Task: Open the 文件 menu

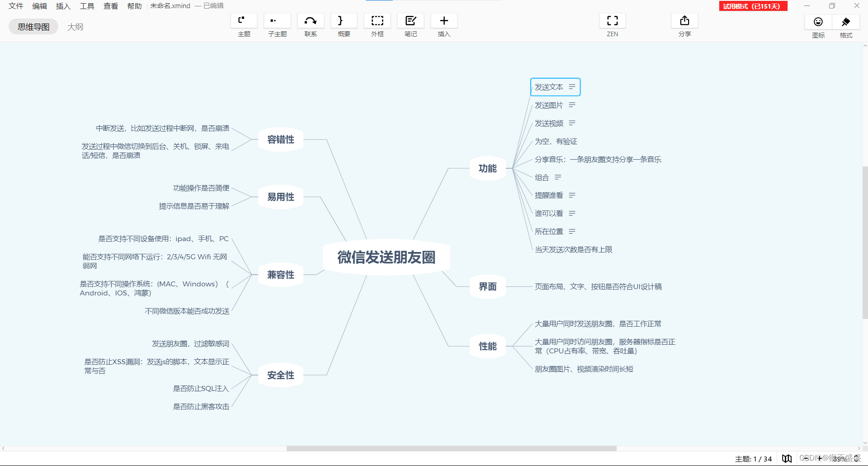Action: (16, 6)
